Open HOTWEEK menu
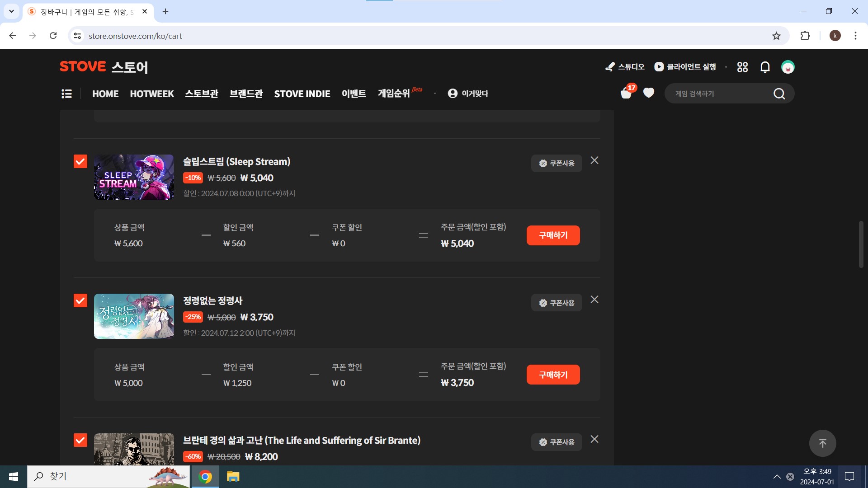868x488 pixels. 152,94
